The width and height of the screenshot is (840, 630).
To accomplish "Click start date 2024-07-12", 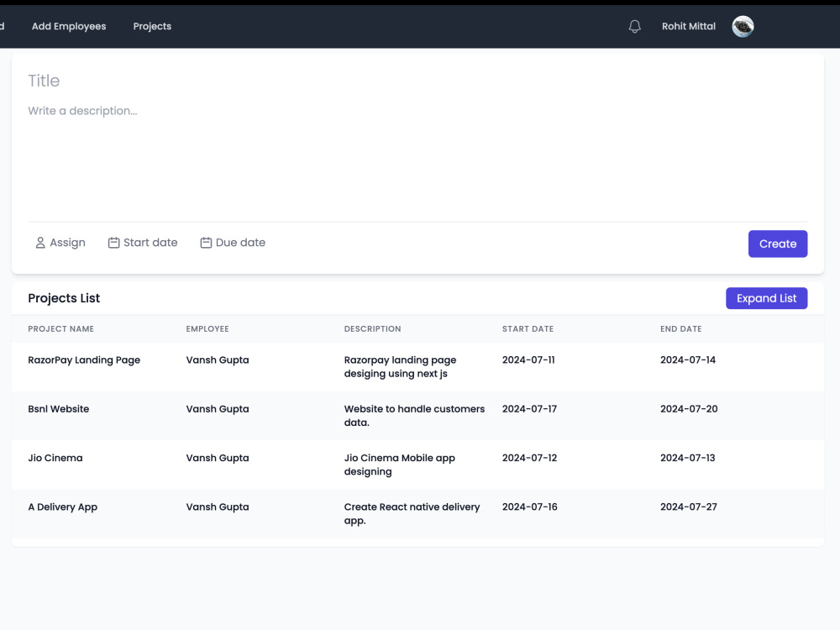I will tap(529, 458).
